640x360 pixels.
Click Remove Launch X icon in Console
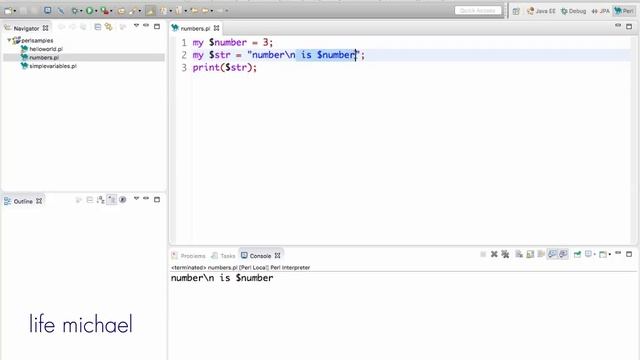[x=494, y=254]
